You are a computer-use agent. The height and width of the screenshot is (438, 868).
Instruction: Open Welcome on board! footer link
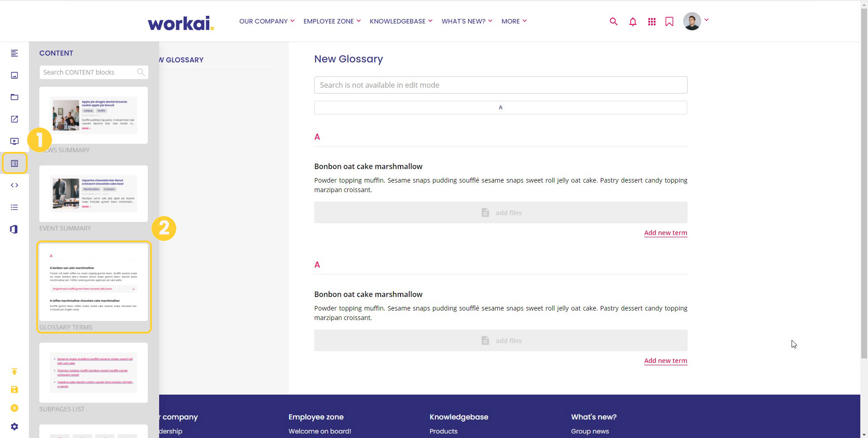click(320, 431)
